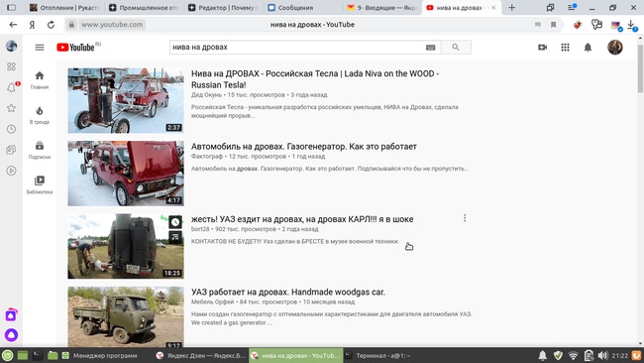Open channel bort28
This screenshot has width=644, height=363.
[x=200, y=229]
